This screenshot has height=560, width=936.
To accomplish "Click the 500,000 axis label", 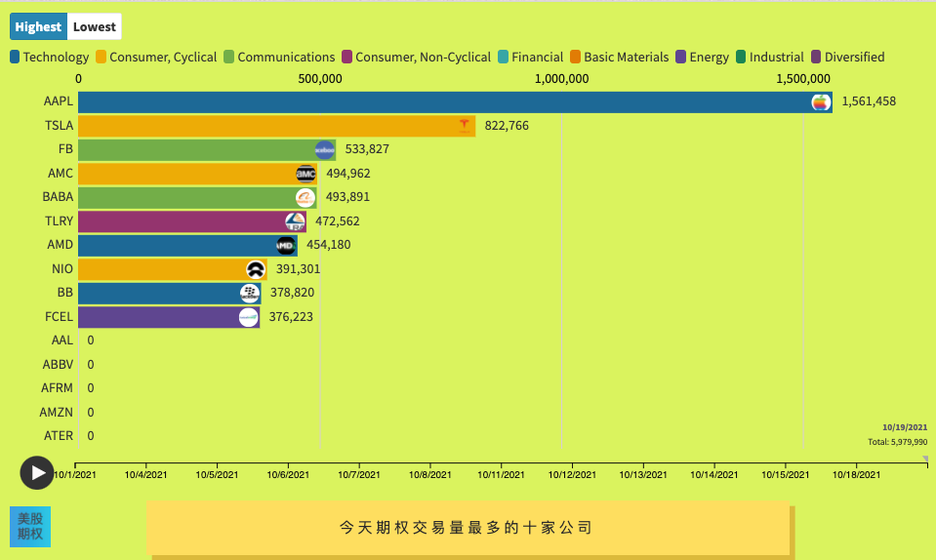I will point(320,79).
